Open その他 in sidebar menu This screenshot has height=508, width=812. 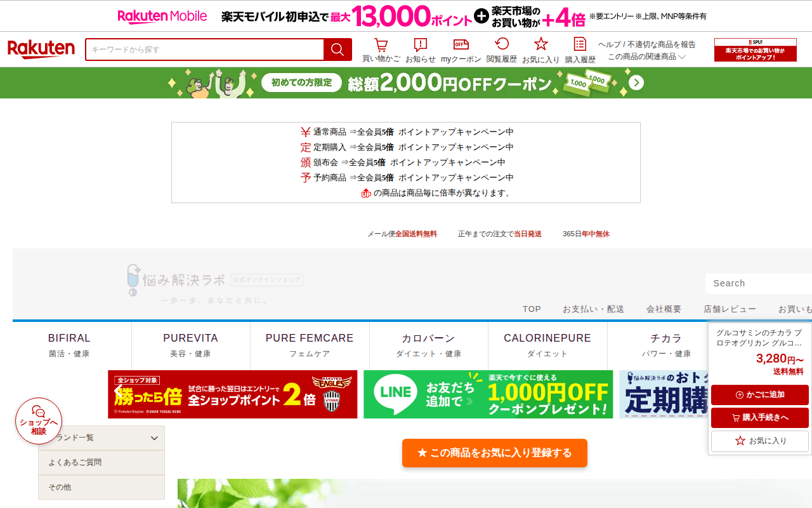coord(101,488)
